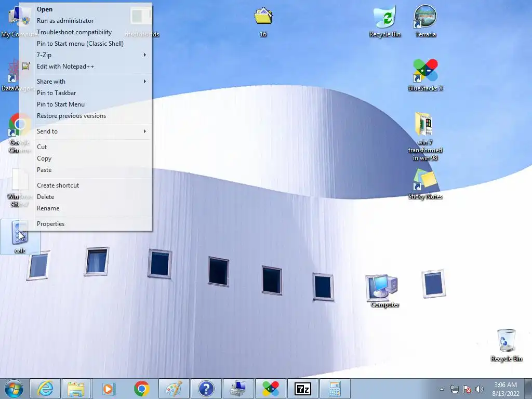This screenshot has width=532, height=399.
Task: Open Help question mark taskbar icon
Action: click(x=206, y=389)
